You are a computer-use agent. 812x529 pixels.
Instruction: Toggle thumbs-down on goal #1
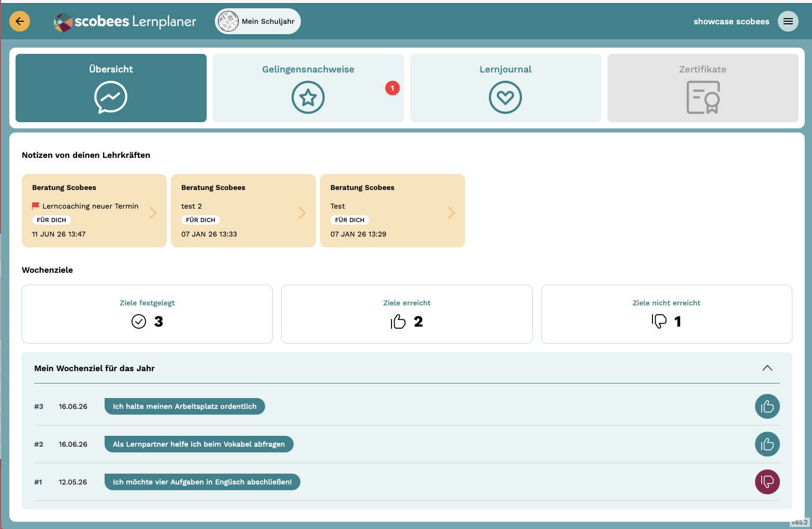(767, 482)
